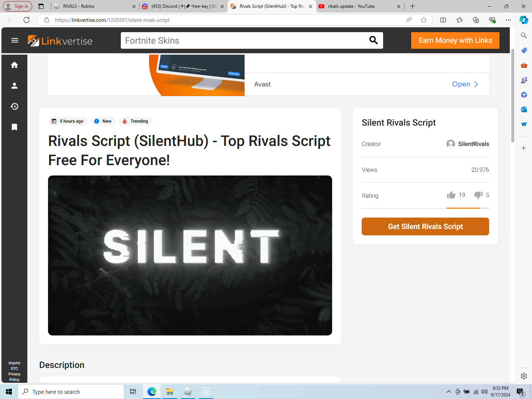532x399 pixels.
Task: Click the New tag
Action: 103,121
